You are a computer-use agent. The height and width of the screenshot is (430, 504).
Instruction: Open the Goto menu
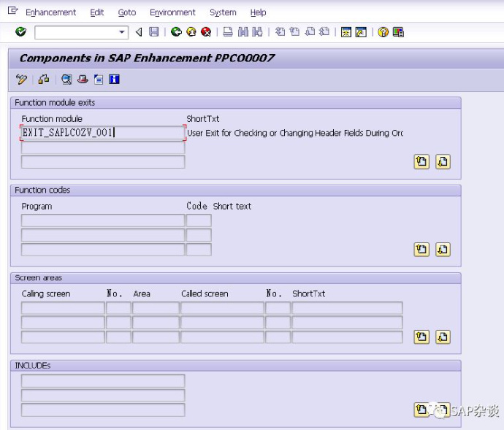(127, 12)
